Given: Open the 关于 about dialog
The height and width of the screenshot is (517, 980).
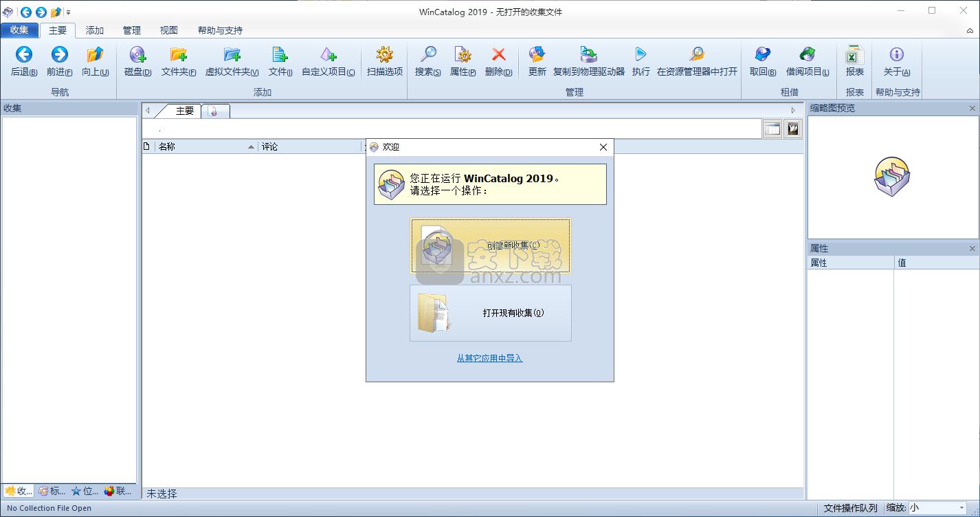Looking at the screenshot, I should tap(897, 62).
